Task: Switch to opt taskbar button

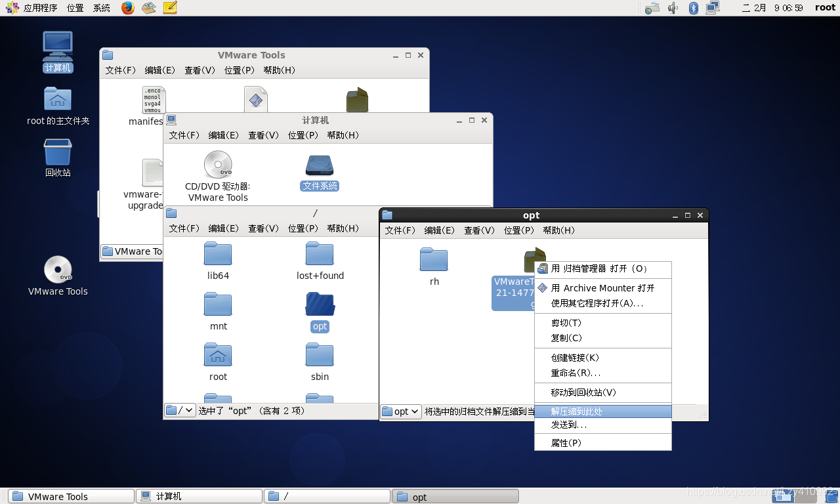Action: tap(455, 496)
